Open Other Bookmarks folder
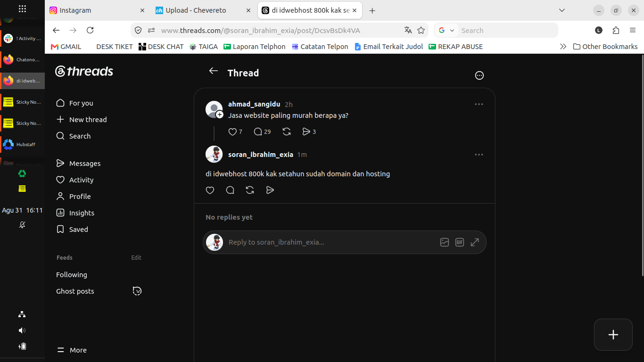The height and width of the screenshot is (362, 644). click(605, 47)
